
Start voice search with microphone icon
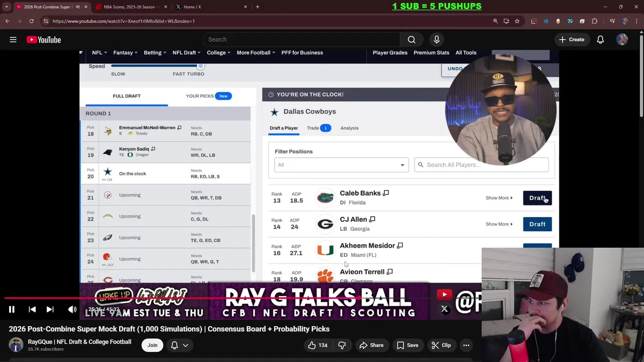click(437, 40)
